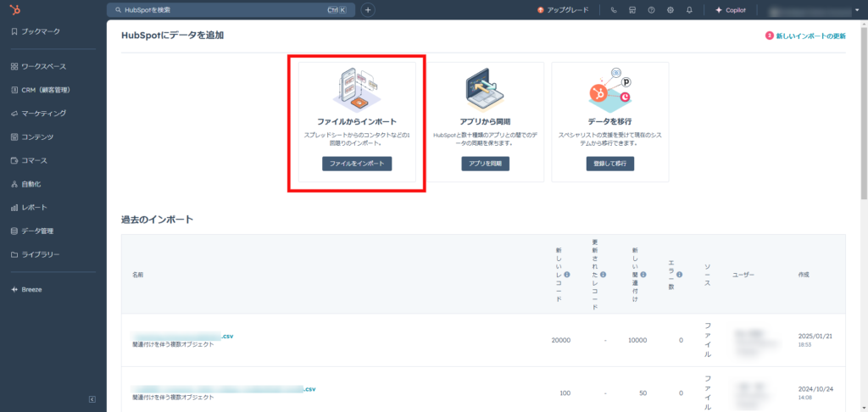Open the データ管理 menu

[x=32, y=231]
